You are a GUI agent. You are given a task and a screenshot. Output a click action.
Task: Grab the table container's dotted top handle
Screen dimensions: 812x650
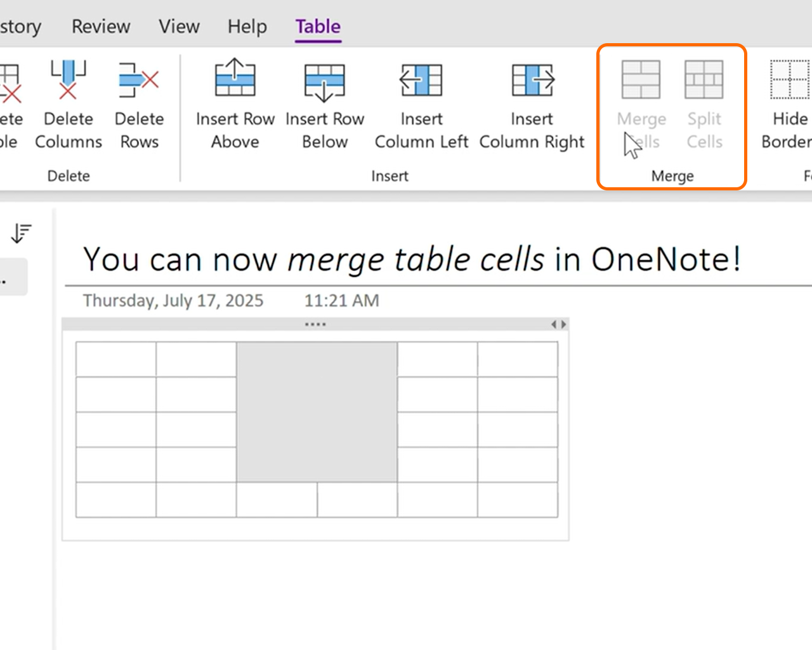[x=315, y=324]
